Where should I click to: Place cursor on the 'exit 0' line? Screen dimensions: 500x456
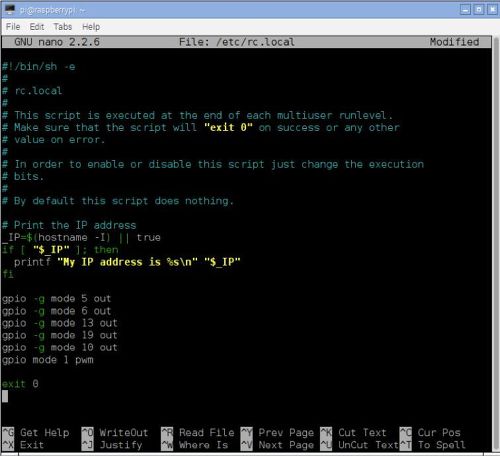tap(20, 384)
